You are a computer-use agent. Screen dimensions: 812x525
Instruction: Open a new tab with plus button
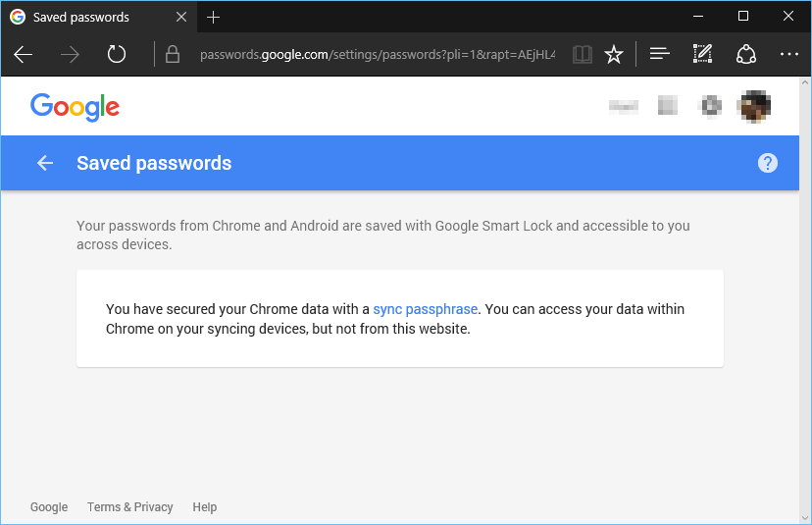(213, 17)
